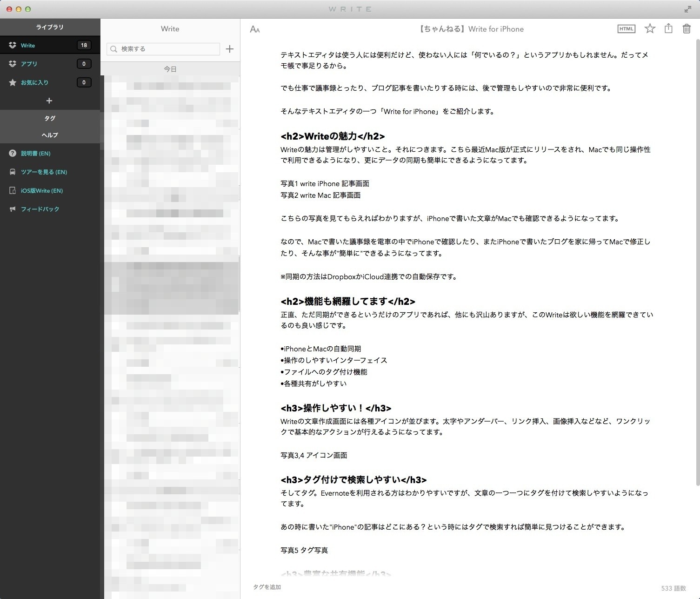Open the font size (Aa) settings

coord(255,29)
